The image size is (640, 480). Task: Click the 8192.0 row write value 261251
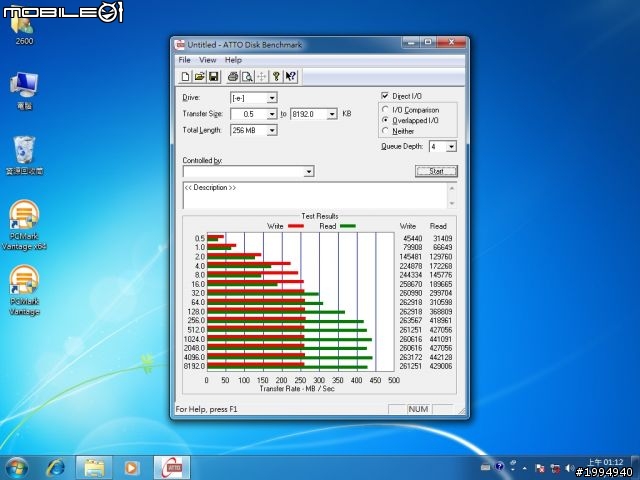411,366
